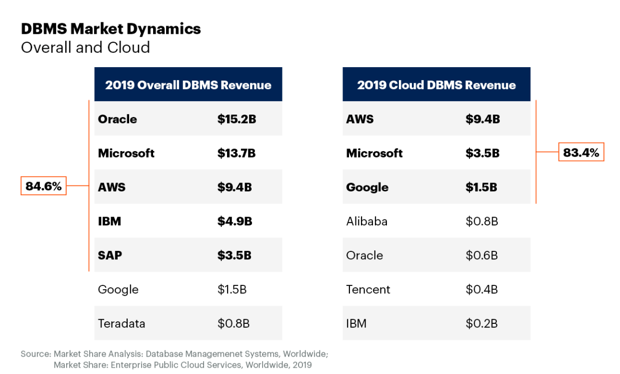Click the $0.6B revenue value
This screenshot has width=620, height=374.
pos(482,255)
